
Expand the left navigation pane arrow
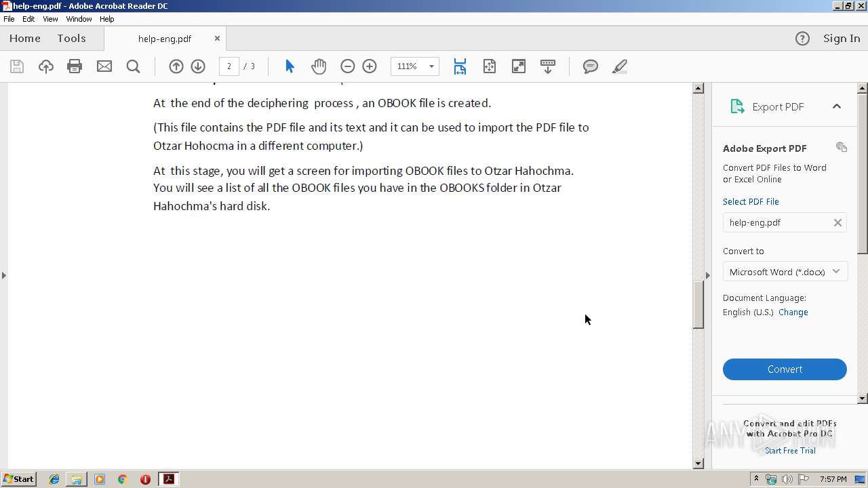[3, 275]
